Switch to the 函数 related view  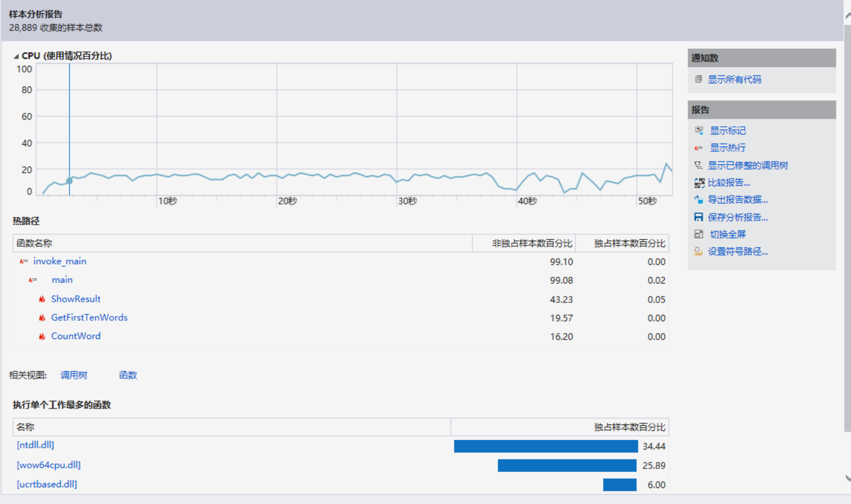pos(128,375)
